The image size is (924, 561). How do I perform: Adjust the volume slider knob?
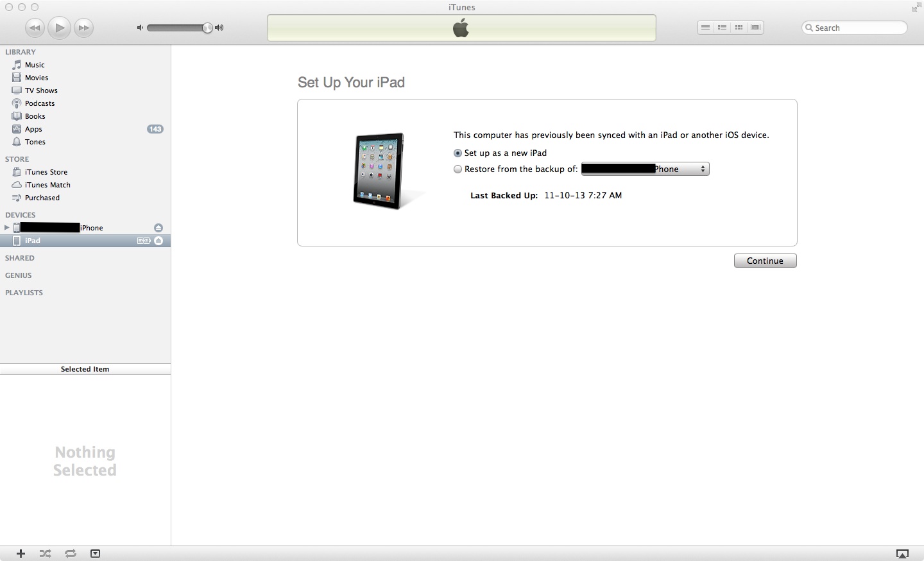[x=207, y=28]
